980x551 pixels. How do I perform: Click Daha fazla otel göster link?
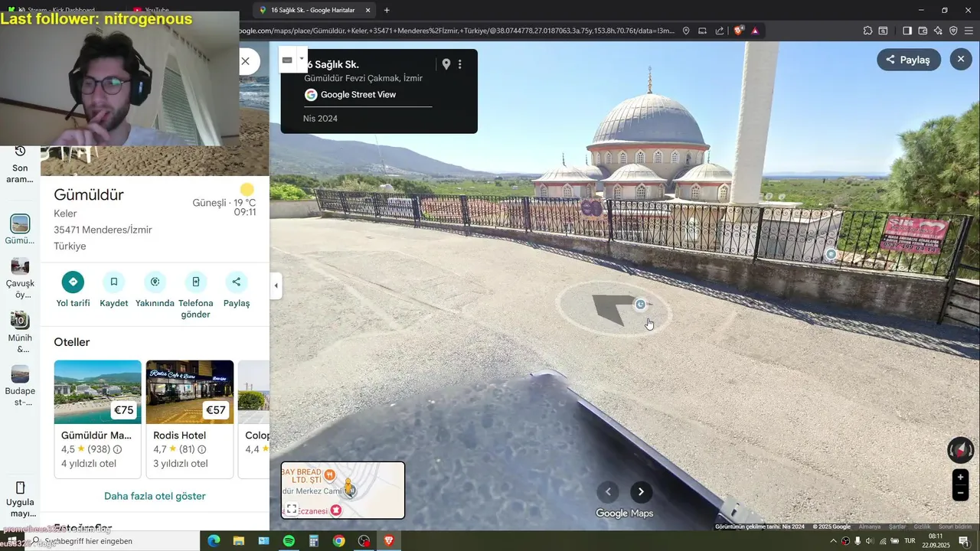[155, 496]
